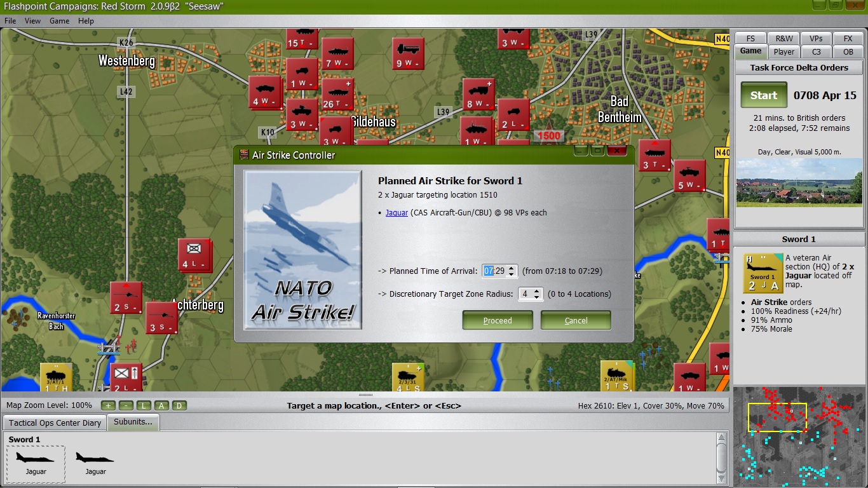The width and height of the screenshot is (868, 488).
Task: Select the second Jaguar subunit silhouette
Action: click(x=95, y=464)
